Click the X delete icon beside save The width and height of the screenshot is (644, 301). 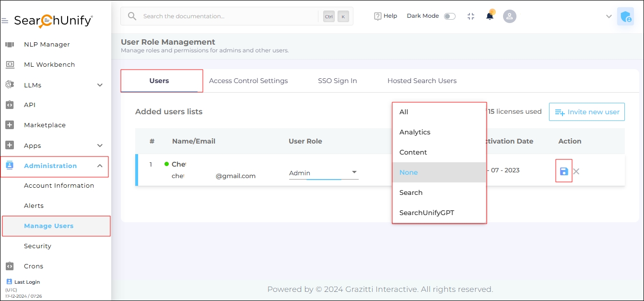pyautogui.click(x=576, y=171)
